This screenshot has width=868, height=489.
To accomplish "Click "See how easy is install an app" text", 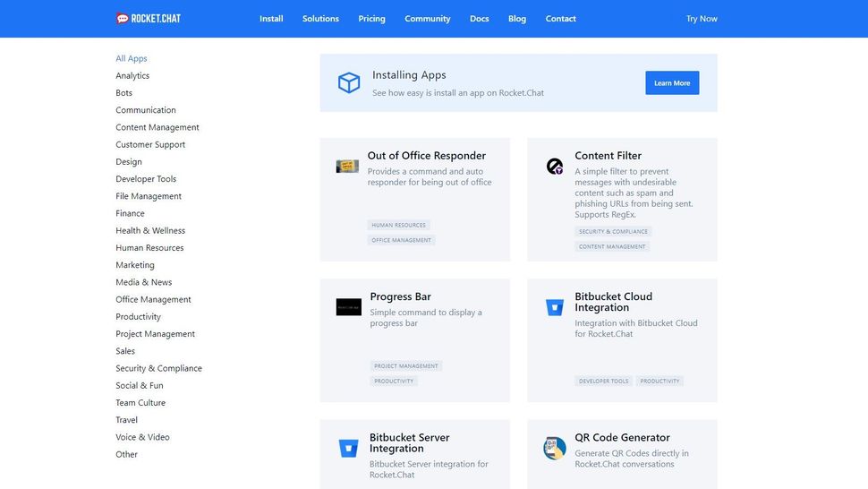I will [x=458, y=92].
